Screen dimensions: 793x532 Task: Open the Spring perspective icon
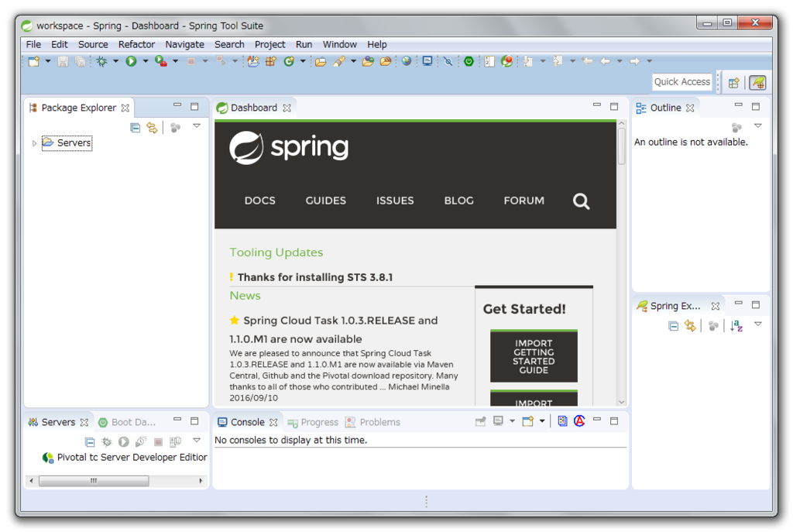[757, 82]
